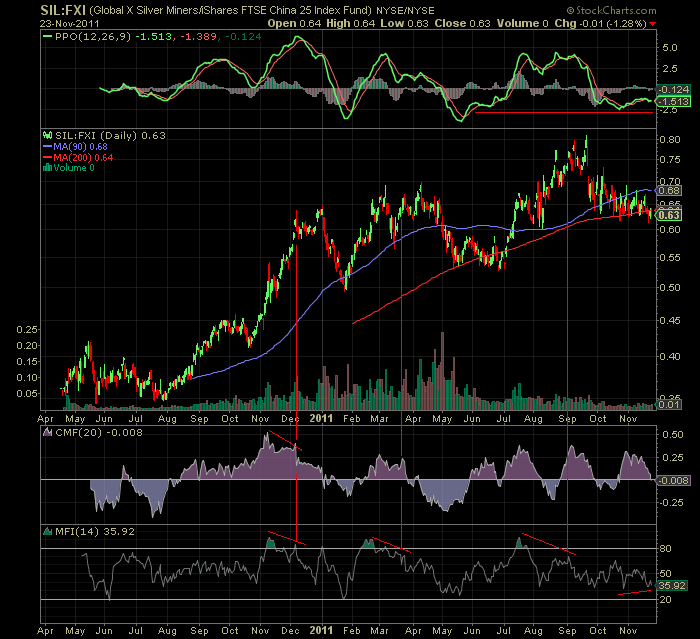
Task: Click the volume bars icon in legend
Action: [47, 168]
